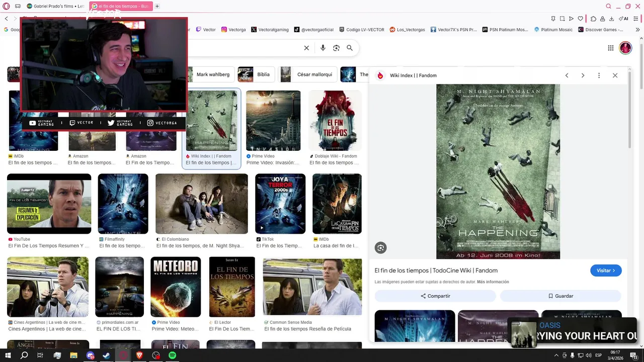Screen dimensions: 644x362
Task: Click the browser back arrow
Action: 6,19
